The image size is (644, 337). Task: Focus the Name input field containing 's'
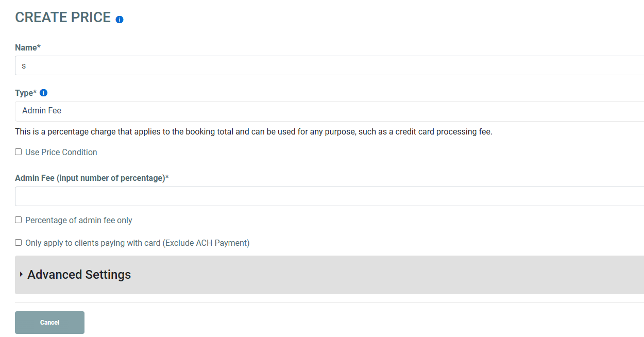coord(329,66)
